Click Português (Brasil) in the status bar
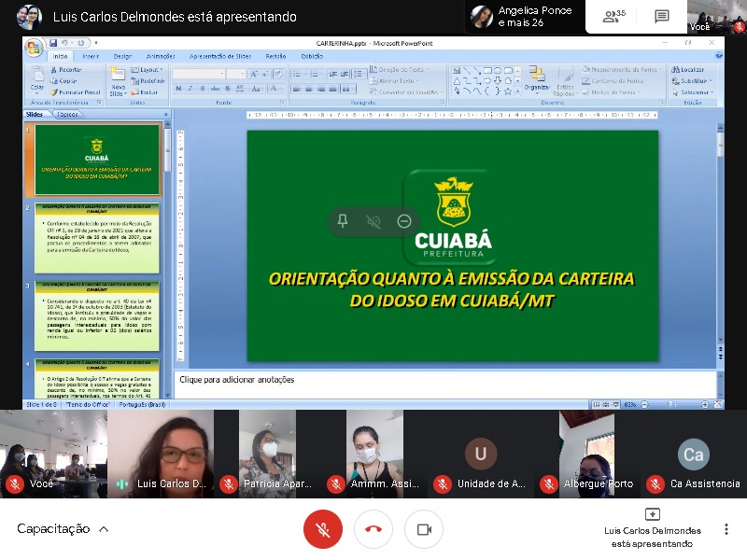 142,405
